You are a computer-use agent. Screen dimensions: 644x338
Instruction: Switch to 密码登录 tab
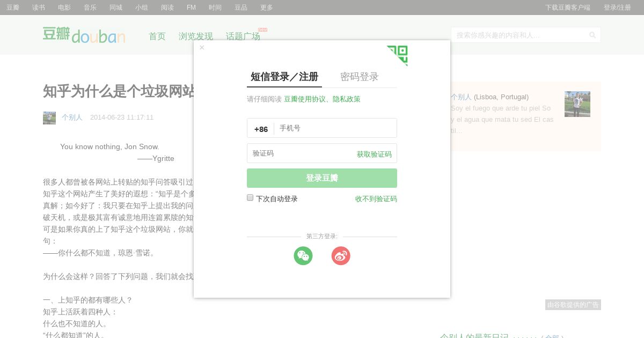[x=360, y=77]
